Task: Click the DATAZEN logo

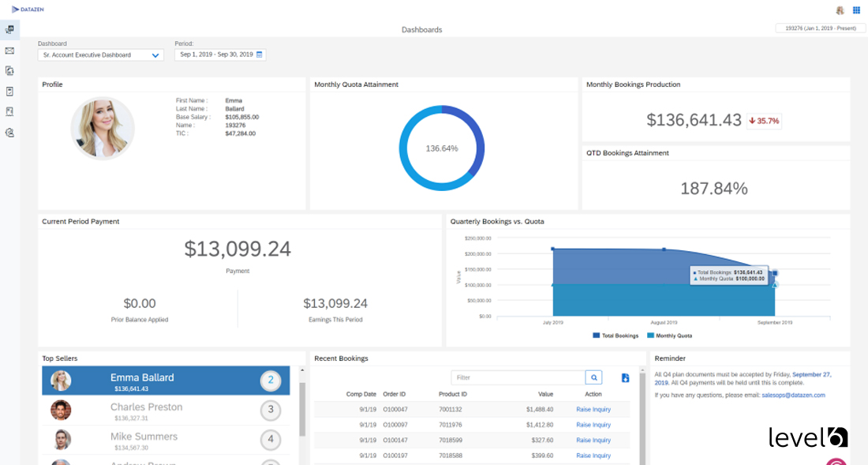Action: pyautogui.click(x=26, y=9)
